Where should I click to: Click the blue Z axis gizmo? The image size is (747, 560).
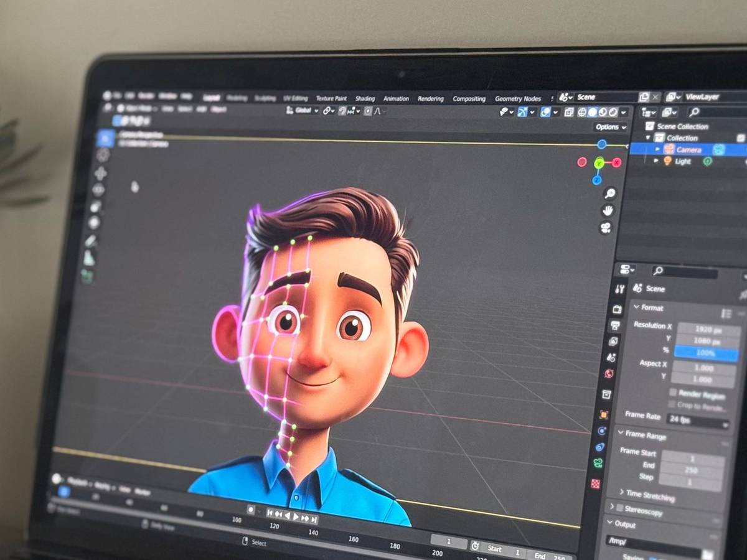(596, 180)
